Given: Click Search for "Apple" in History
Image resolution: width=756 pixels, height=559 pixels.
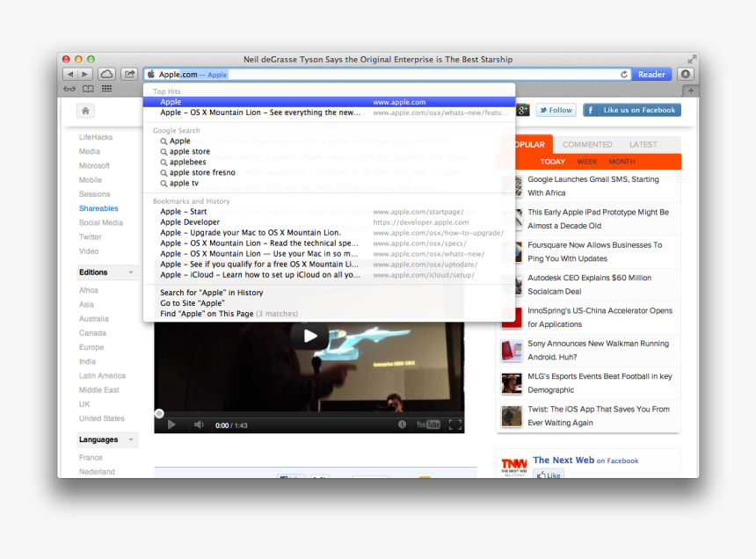Looking at the screenshot, I should pyautogui.click(x=330, y=293).
